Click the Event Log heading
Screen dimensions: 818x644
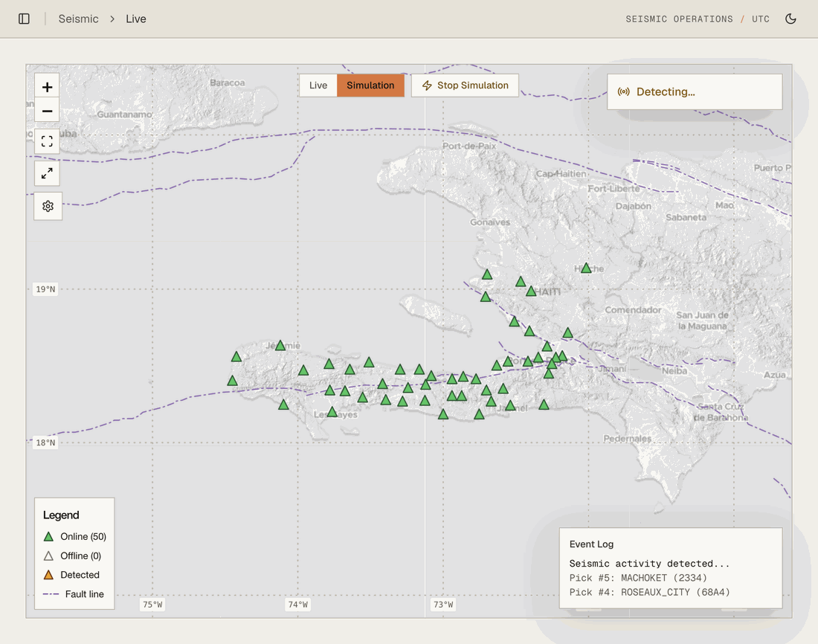click(x=591, y=544)
